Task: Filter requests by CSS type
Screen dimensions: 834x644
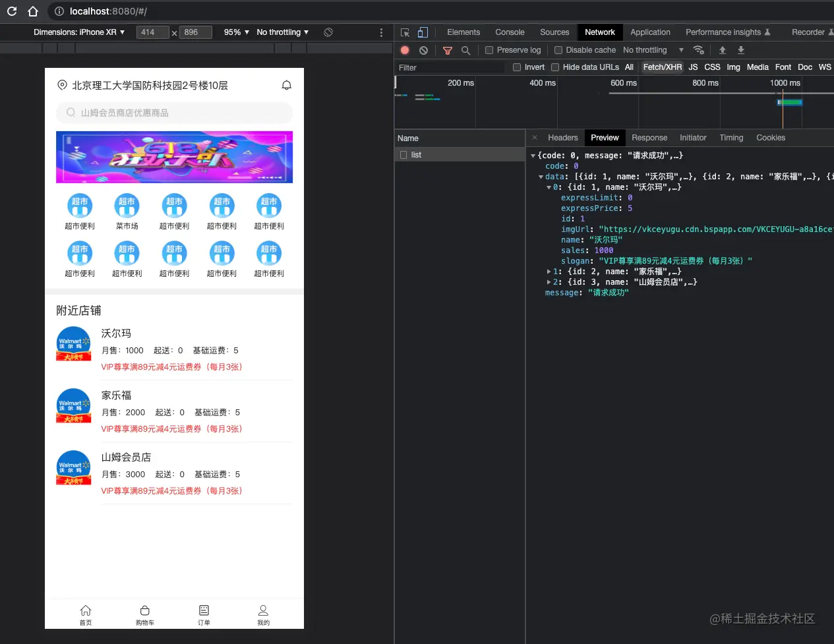Action: click(712, 67)
